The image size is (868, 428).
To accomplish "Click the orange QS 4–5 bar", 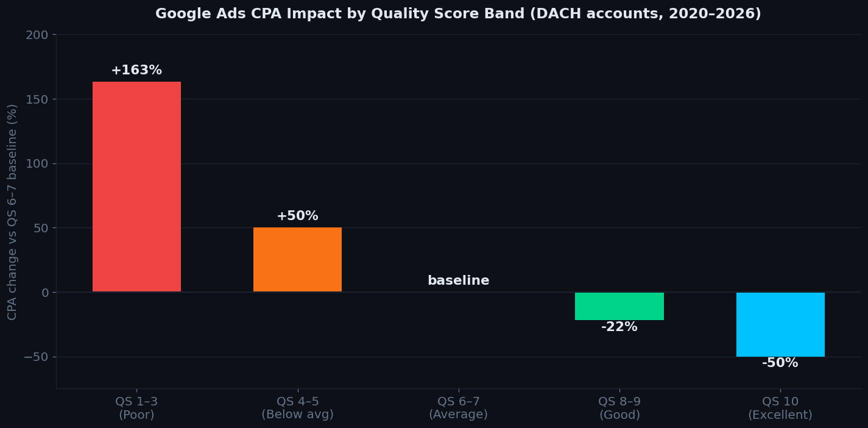I will click(x=297, y=260).
